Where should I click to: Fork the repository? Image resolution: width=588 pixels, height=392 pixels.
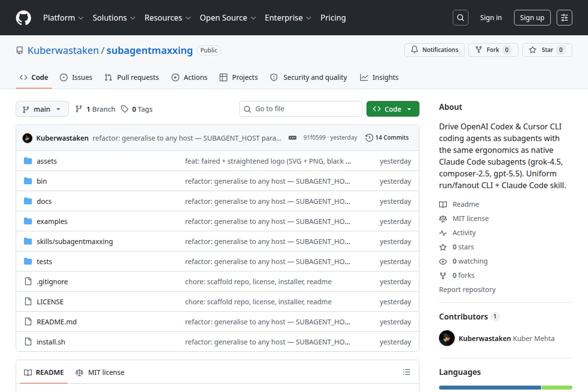pos(493,50)
